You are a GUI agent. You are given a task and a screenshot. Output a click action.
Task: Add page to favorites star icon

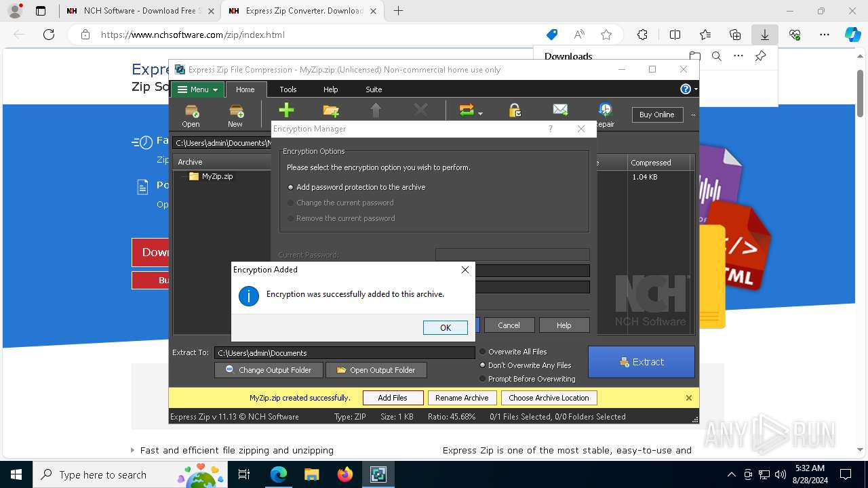[606, 35]
